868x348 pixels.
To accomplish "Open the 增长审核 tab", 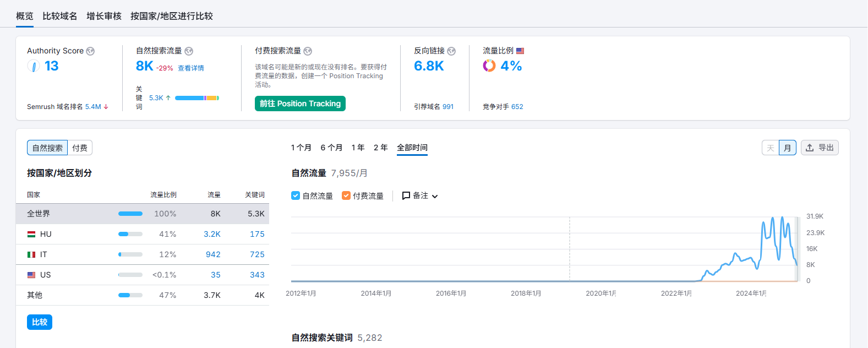I will tap(104, 16).
